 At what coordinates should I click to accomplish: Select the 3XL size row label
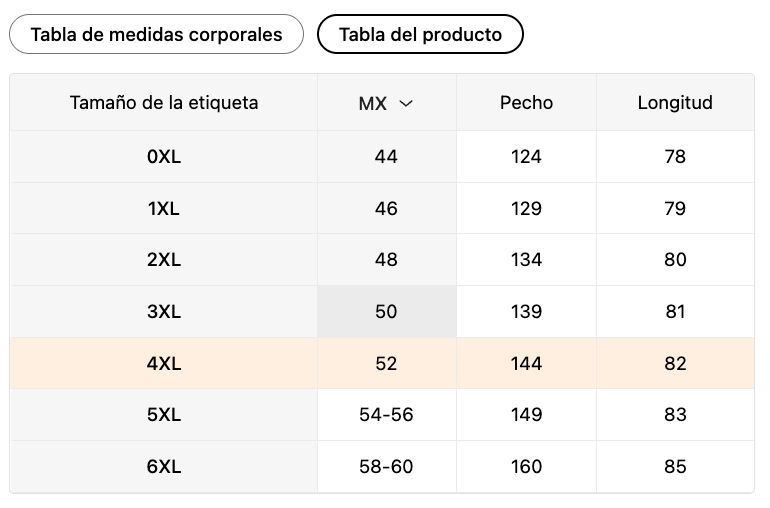click(164, 312)
